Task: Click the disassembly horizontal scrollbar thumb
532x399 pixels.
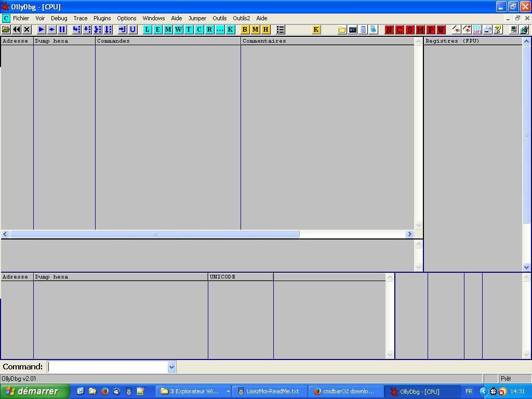Action: pyautogui.click(x=154, y=234)
